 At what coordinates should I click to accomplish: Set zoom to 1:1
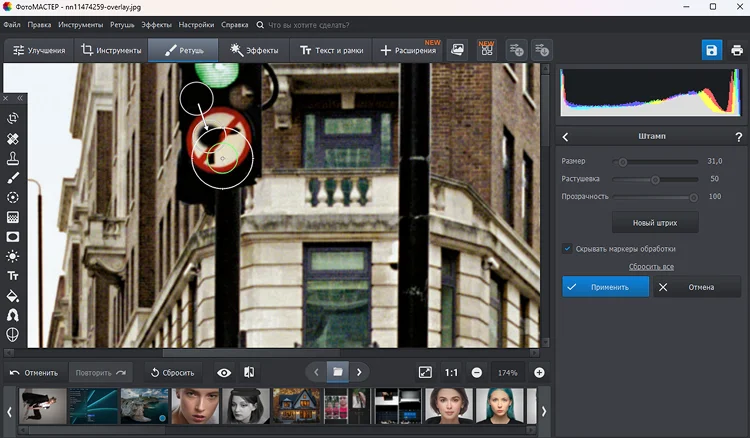pos(451,372)
